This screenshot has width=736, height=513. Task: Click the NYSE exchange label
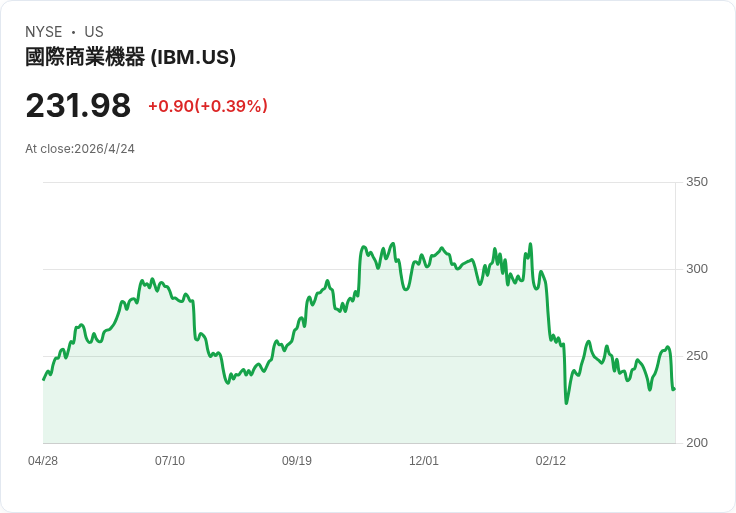pyautogui.click(x=44, y=32)
